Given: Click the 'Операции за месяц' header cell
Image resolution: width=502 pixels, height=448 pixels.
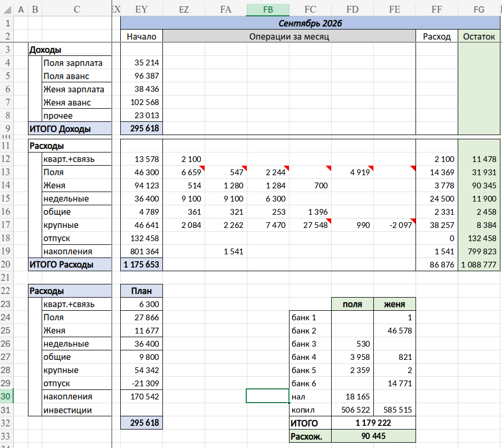Looking at the screenshot, I should pyautogui.click(x=289, y=36).
